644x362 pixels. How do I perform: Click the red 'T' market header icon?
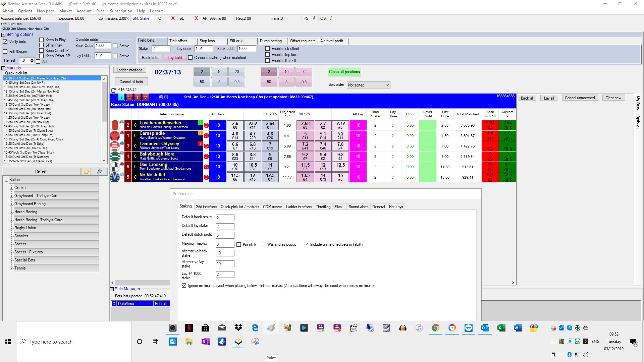pos(138,97)
